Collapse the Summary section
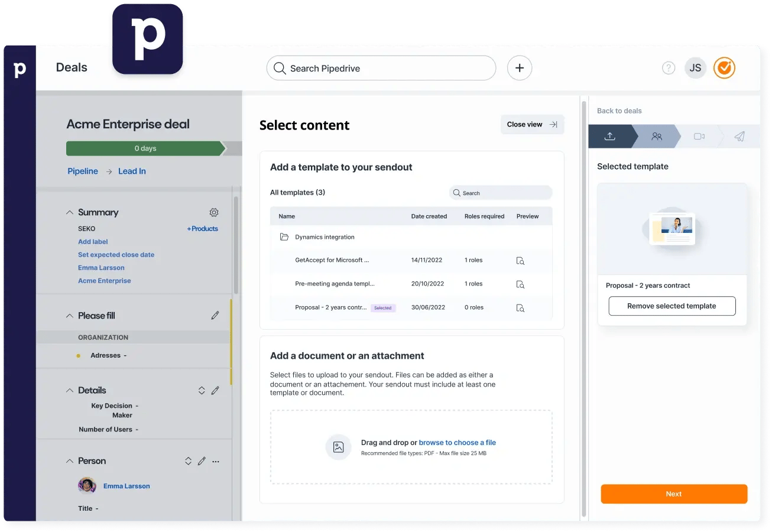Viewport: 772px width, 532px height. pos(70,212)
